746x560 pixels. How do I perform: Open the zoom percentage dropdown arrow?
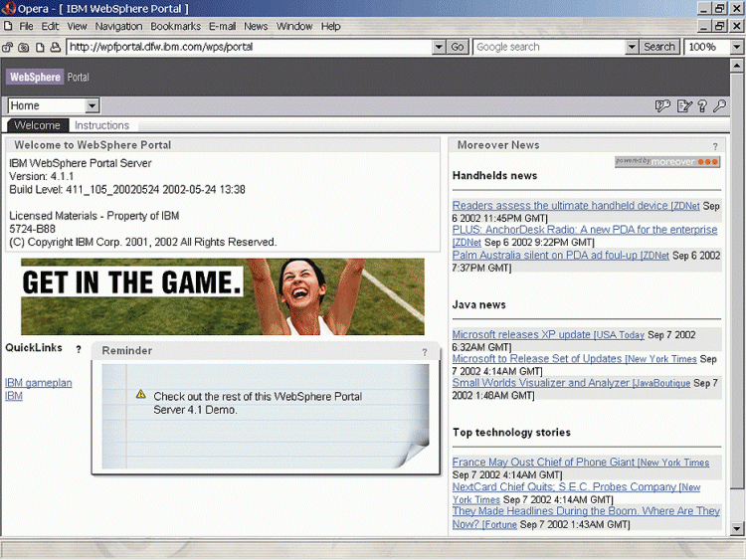pos(736,47)
